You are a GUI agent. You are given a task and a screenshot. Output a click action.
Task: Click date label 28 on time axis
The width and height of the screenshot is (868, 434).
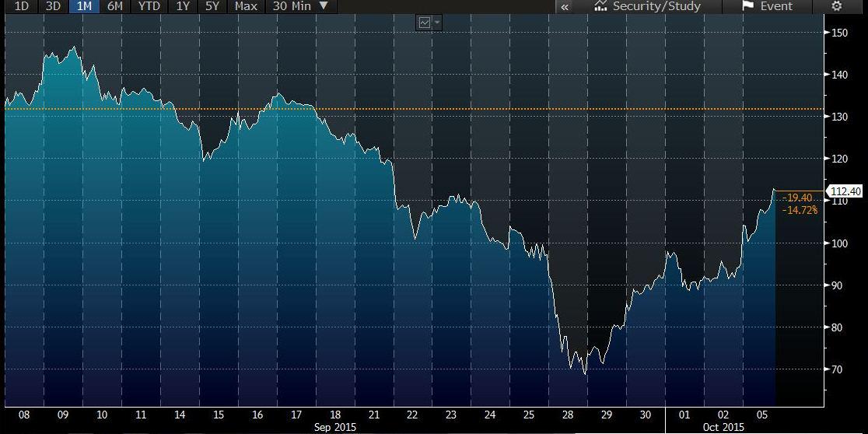[x=568, y=414]
